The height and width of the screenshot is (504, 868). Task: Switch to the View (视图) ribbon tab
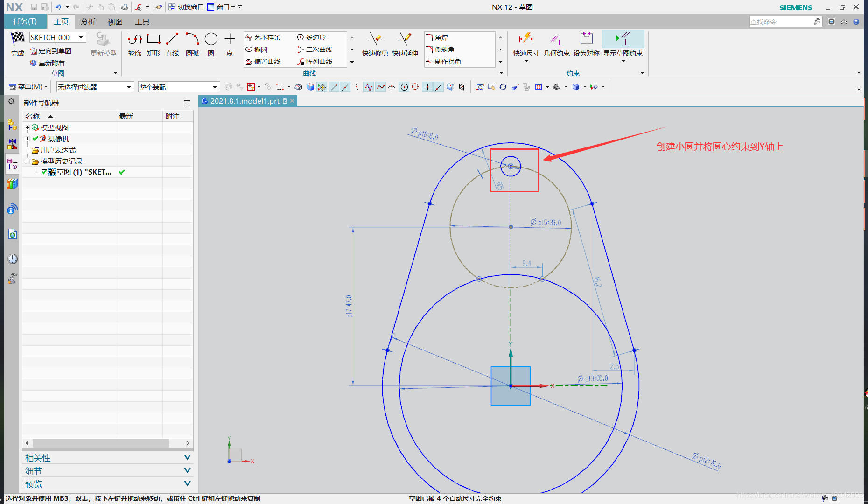coord(115,21)
